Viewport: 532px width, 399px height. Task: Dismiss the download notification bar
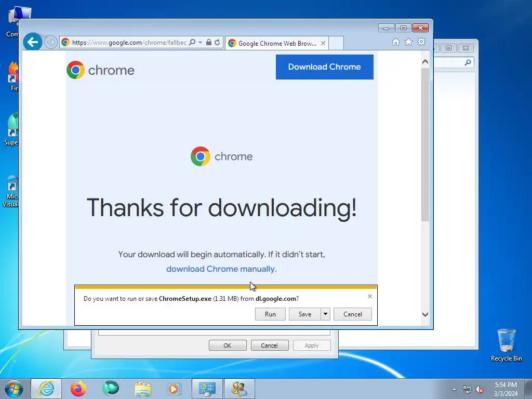point(370,296)
